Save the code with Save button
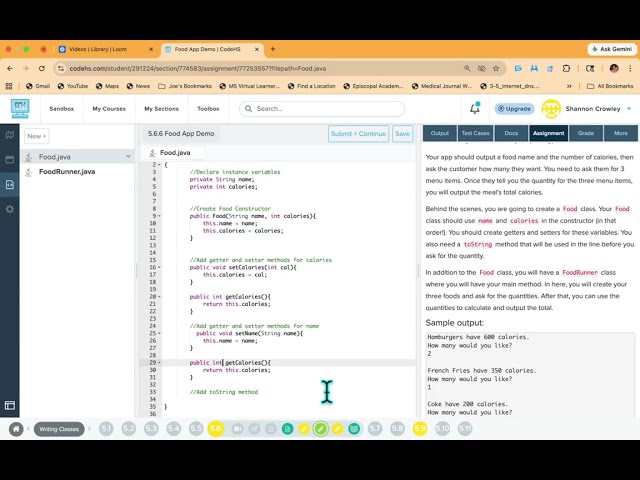The image size is (640, 480). [402, 133]
